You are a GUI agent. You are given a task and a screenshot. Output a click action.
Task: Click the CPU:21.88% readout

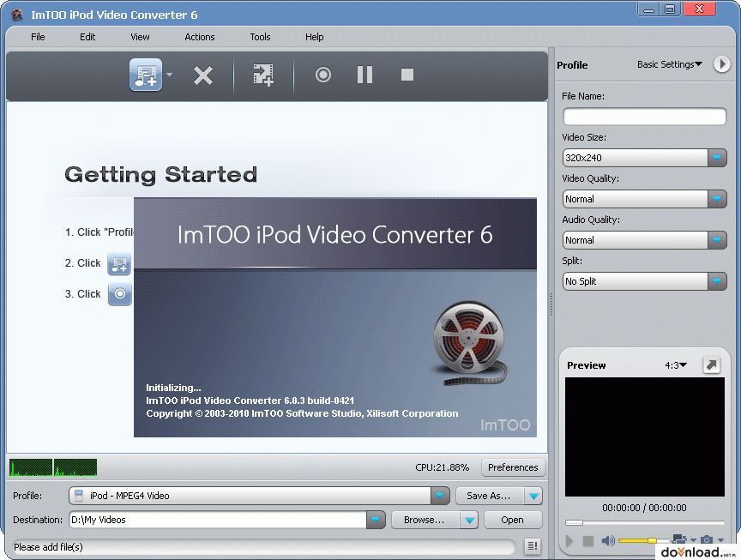[442, 467]
